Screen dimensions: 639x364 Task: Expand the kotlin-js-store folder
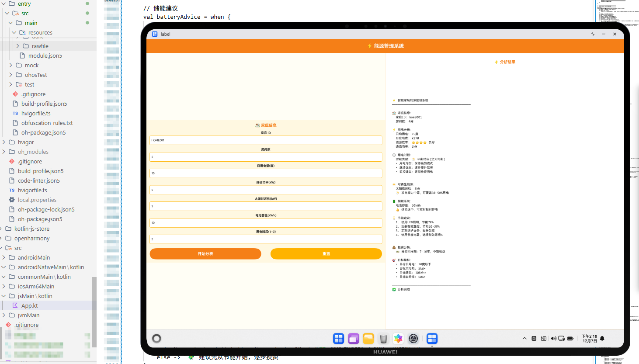pos(1,229)
